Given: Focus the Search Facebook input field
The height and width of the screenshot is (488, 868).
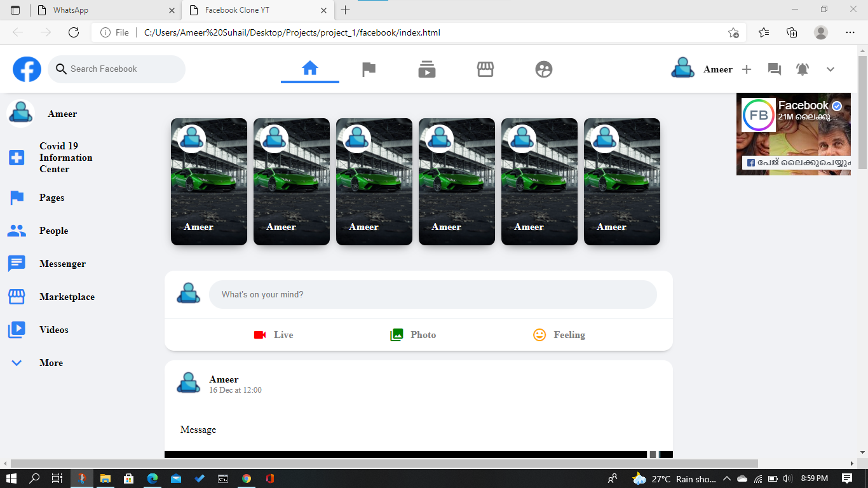Looking at the screenshot, I should point(116,69).
